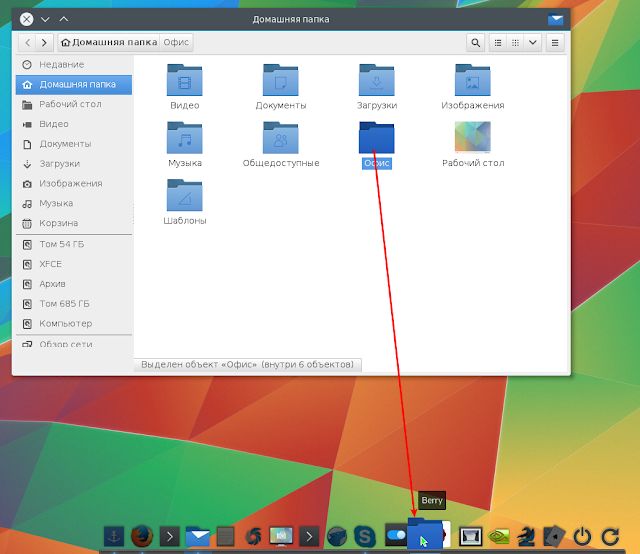Viewport: 640px width, 554px height.
Task: Select Домашняя папка in the sidebar
Action: 74,85
